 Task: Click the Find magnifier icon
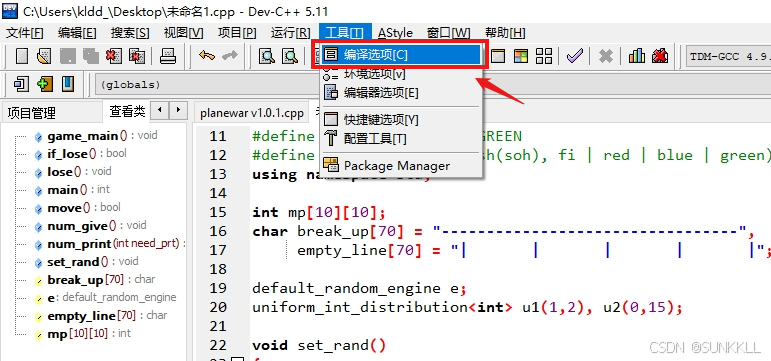(267, 56)
